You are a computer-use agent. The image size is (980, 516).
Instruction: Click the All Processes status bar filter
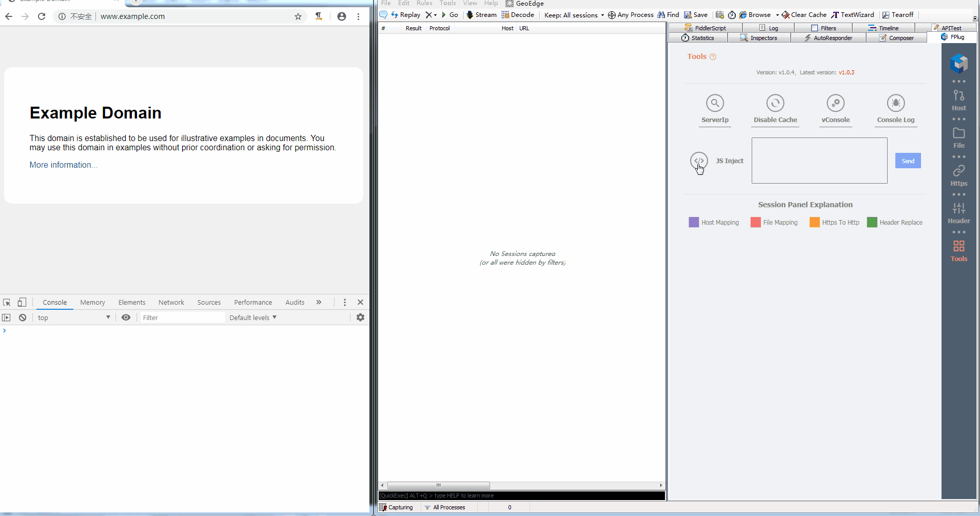(445, 507)
